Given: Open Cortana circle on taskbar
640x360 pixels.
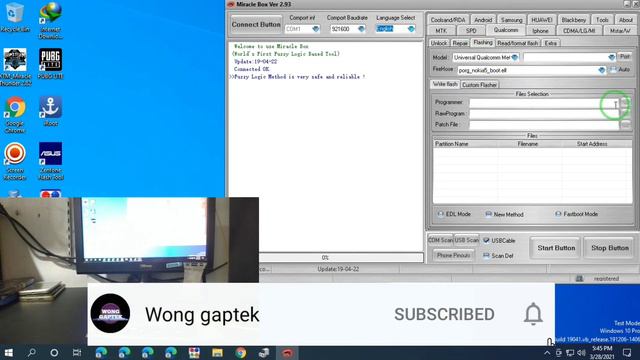Looking at the screenshot, I should click(54, 353).
